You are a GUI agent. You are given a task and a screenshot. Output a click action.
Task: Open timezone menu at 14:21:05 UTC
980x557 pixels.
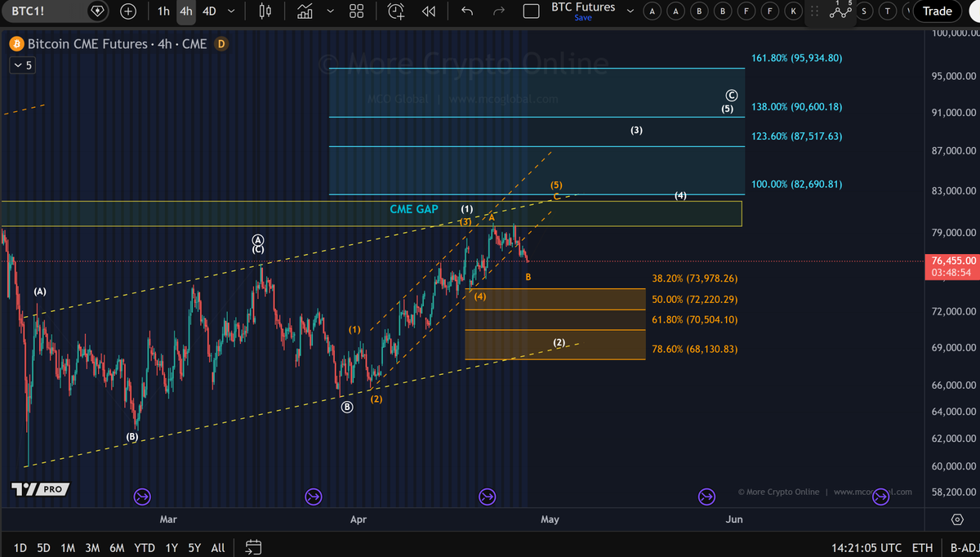coord(866,547)
